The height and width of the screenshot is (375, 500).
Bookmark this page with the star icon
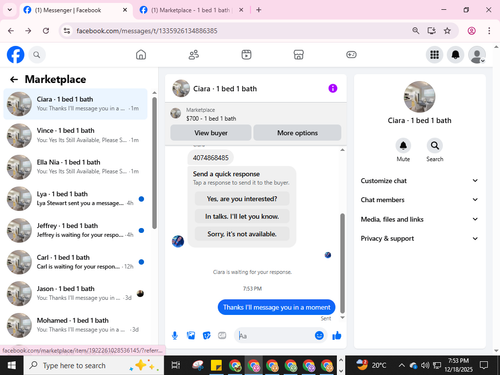(x=447, y=31)
